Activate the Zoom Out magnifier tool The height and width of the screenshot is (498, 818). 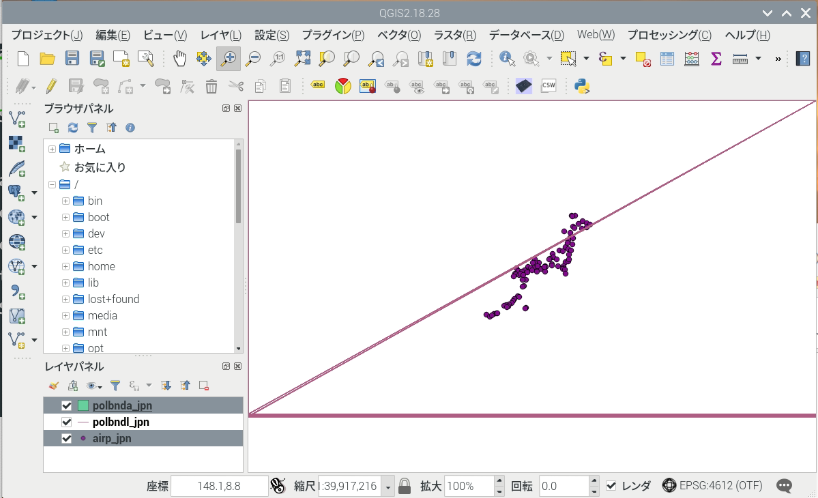coord(254,58)
